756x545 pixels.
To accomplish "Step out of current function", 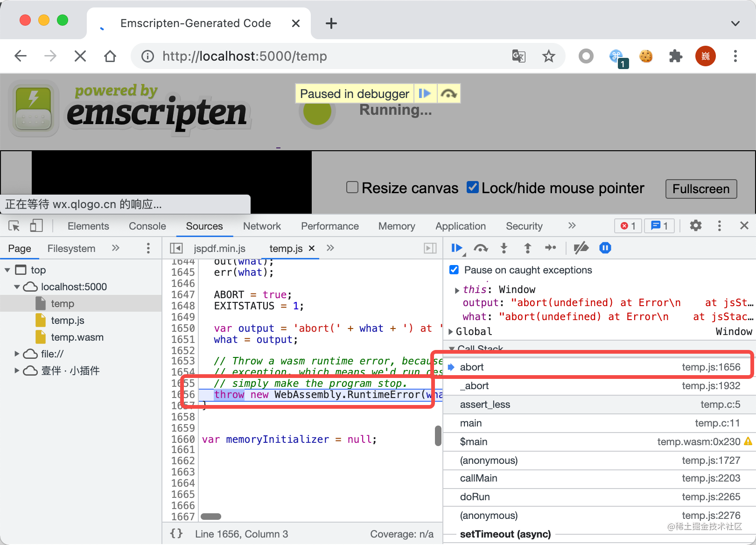I will (527, 248).
